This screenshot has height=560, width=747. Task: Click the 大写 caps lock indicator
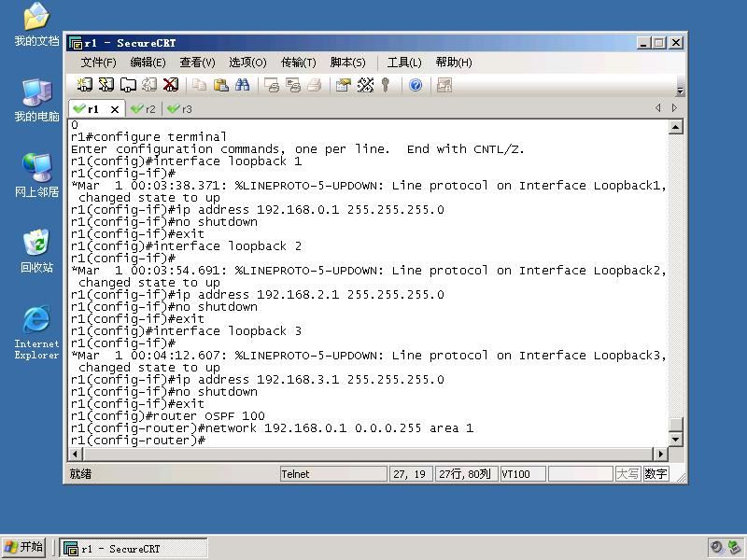pos(627,474)
